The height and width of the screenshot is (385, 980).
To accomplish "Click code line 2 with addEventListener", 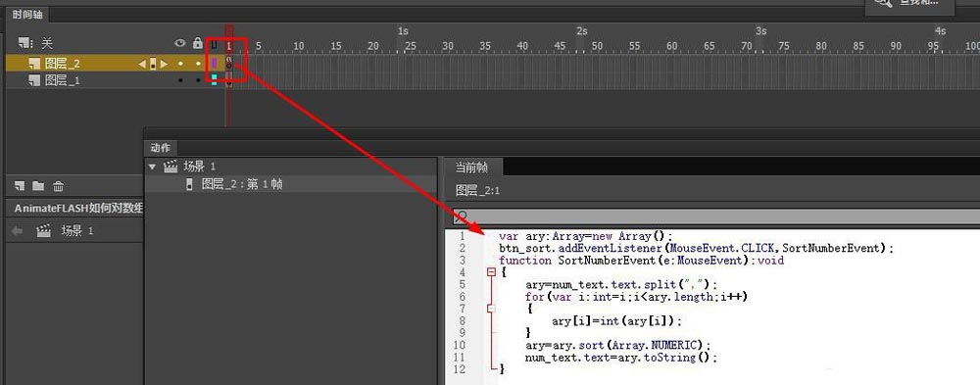I will tap(696, 248).
